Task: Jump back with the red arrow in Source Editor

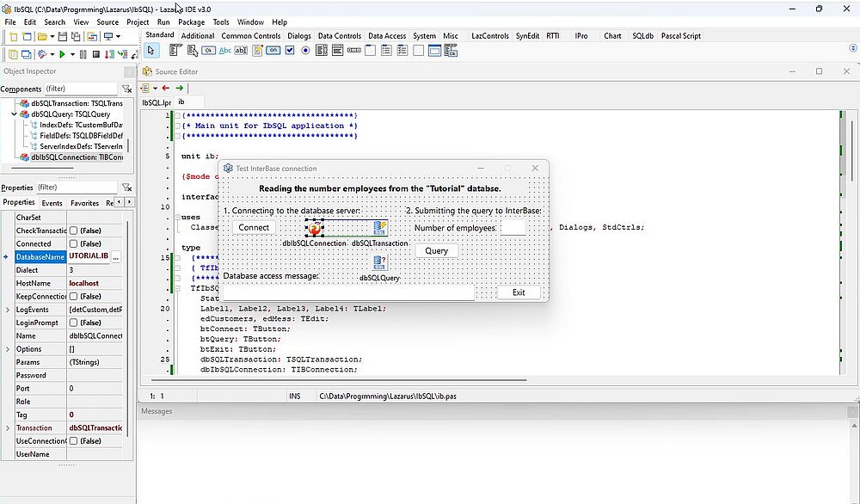Action: pos(166,88)
